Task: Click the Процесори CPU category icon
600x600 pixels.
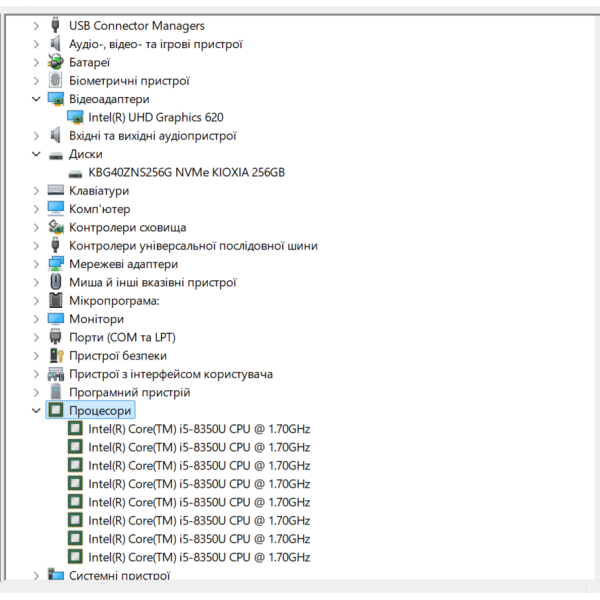Action: (56, 410)
